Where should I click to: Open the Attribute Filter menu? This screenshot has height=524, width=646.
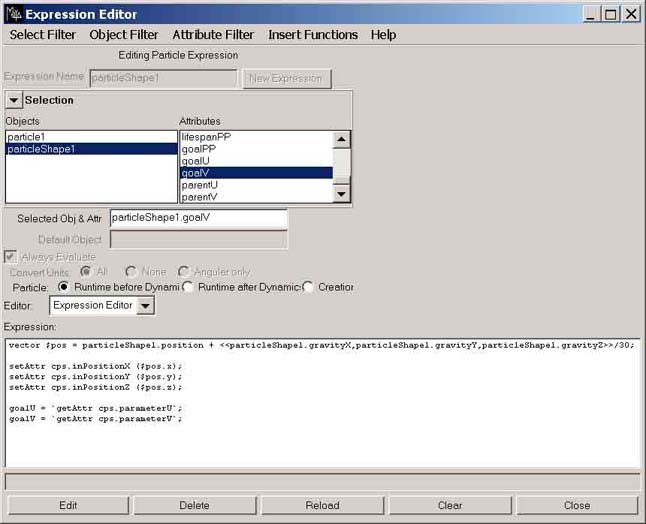(213, 34)
